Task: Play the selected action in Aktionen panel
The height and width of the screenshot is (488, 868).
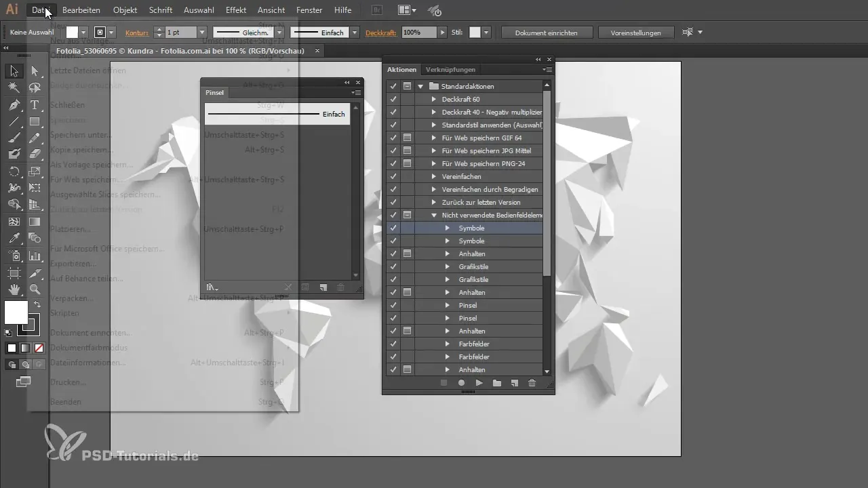Action: tap(479, 383)
